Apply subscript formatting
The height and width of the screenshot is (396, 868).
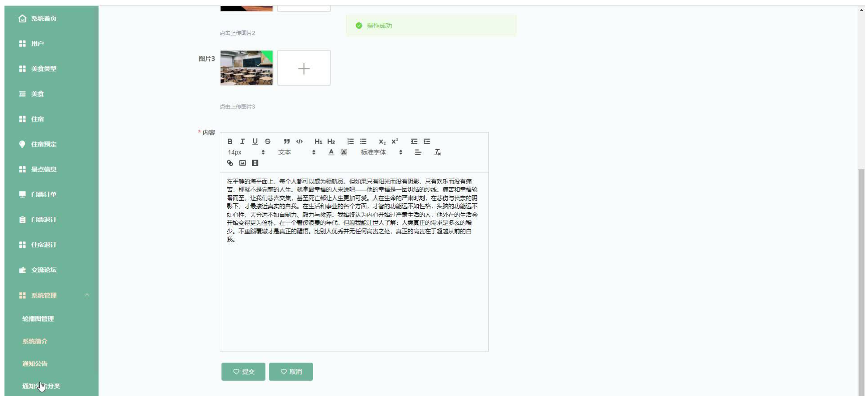coord(382,142)
